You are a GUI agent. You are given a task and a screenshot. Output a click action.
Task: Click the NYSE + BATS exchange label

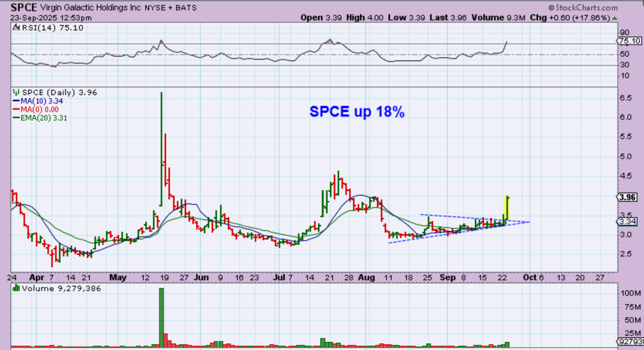point(171,8)
